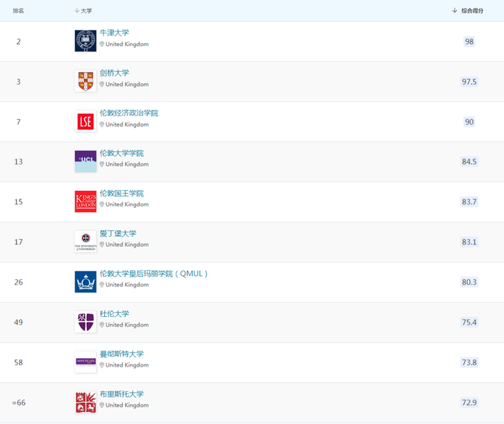Click the University of Edinburgh logo
The width and height of the screenshot is (504, 424).
coord(85,241)
